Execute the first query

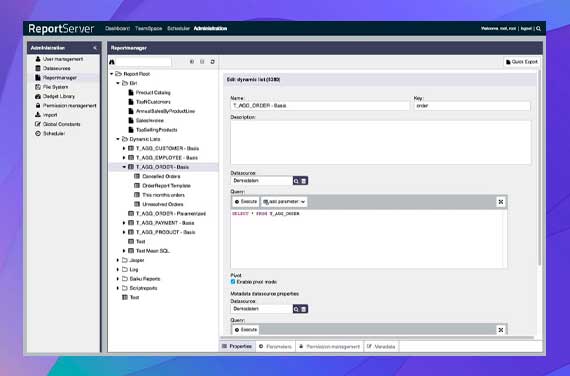point(246,202)
